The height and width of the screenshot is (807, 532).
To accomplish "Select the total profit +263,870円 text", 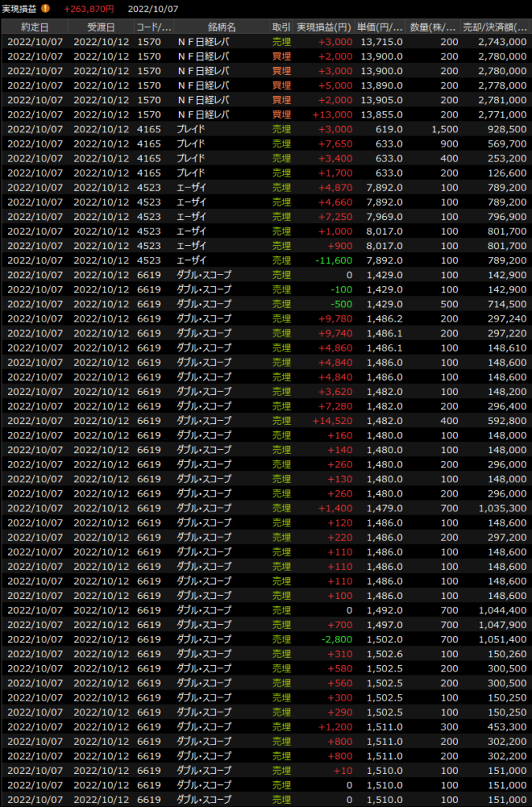I will (x=88, y=9).
